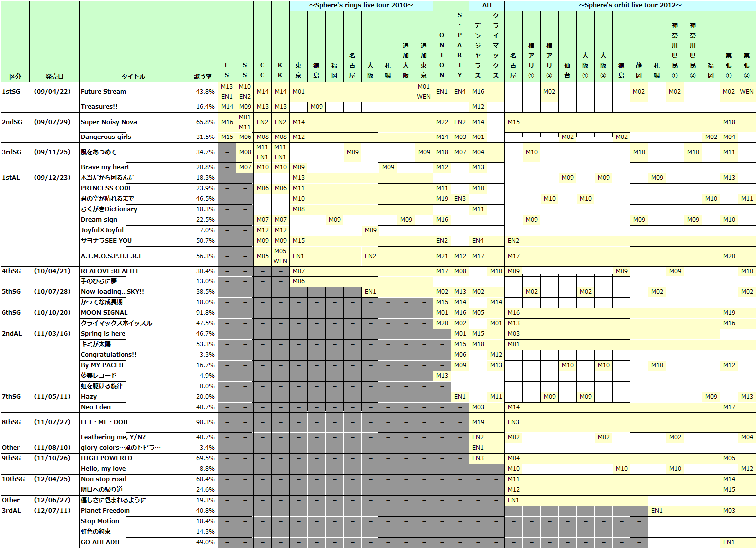This screenshot has height=548, width=756.
Task: Select the Treasures!! song title
Action: (x=133, y=107)
